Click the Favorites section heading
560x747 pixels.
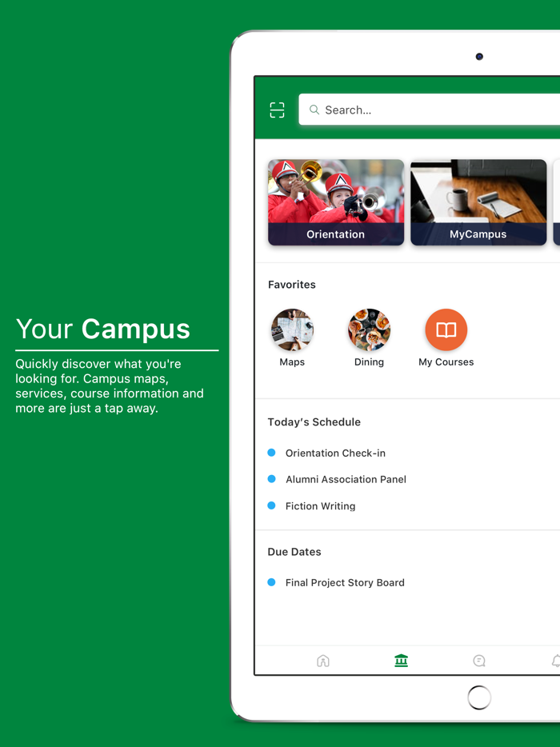pos(292,285)
